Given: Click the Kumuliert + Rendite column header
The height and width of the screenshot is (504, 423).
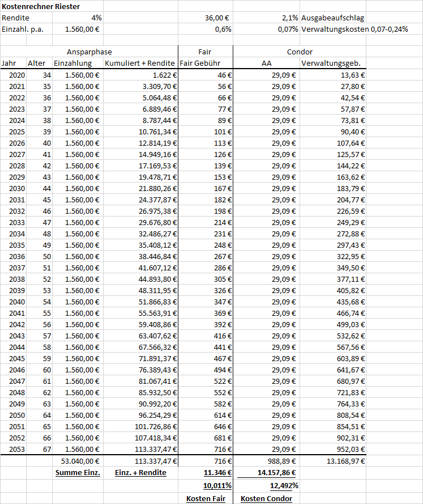Looking at the screenshot, I should point(140,63).
